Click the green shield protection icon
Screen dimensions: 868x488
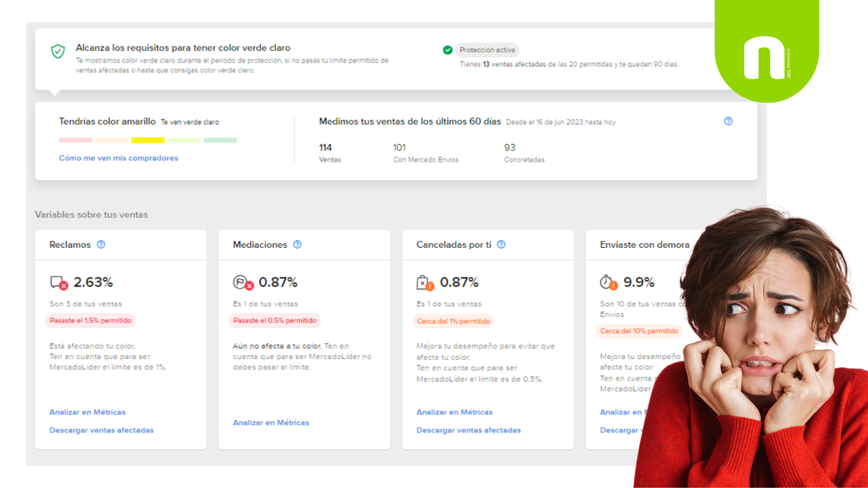(x=57, y=51)
